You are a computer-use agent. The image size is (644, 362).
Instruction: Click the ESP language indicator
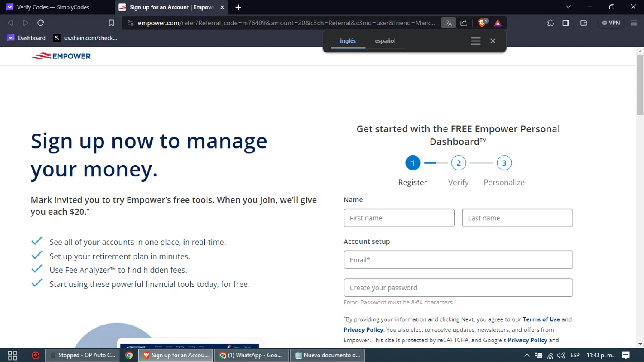pos(575,356)
